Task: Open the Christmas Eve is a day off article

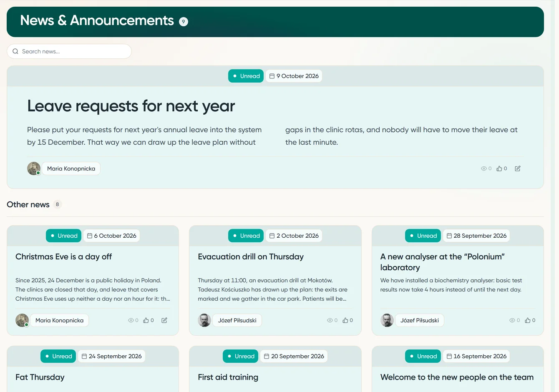Action: coord(63,257)
